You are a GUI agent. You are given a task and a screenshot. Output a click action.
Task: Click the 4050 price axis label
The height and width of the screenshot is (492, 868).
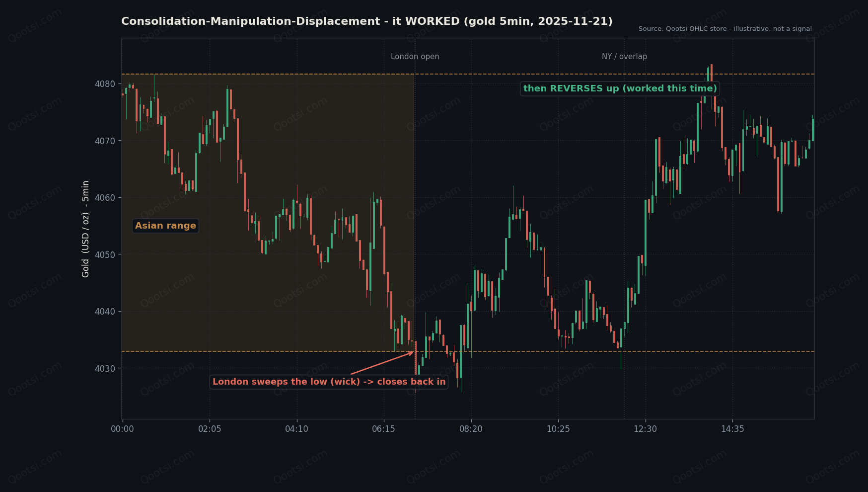[105, 255]
